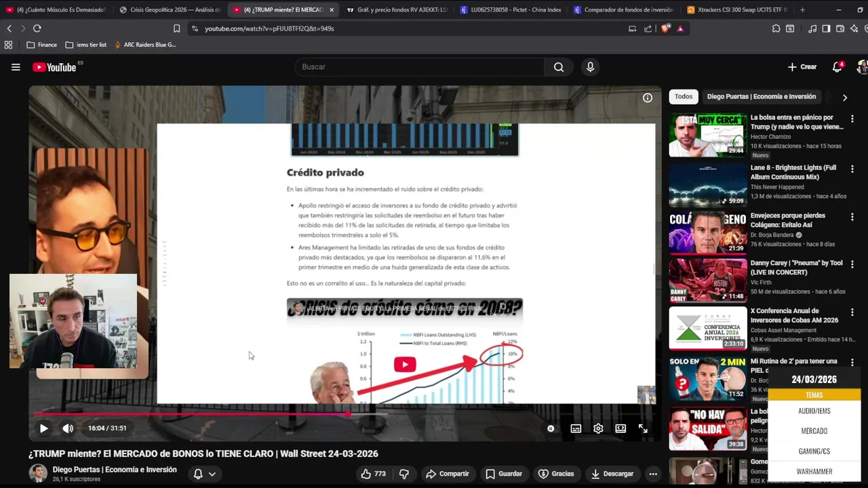Reload the current page
This screenshot has width=868, height=488.
(37, 28)
